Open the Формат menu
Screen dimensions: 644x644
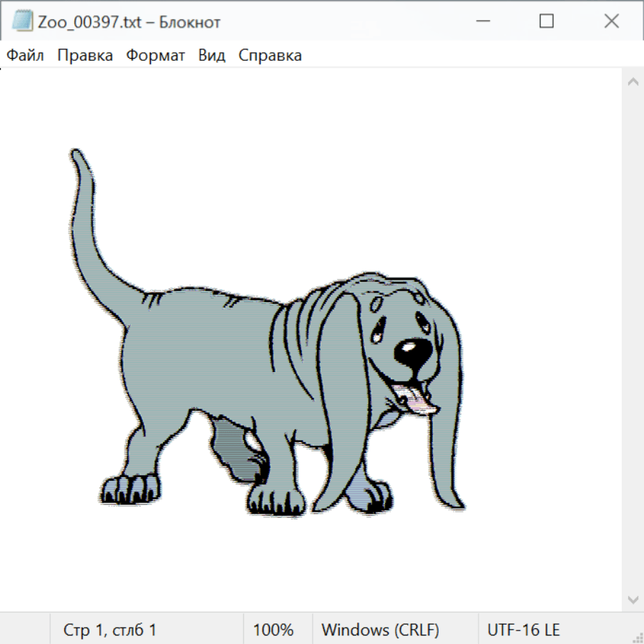155,56
